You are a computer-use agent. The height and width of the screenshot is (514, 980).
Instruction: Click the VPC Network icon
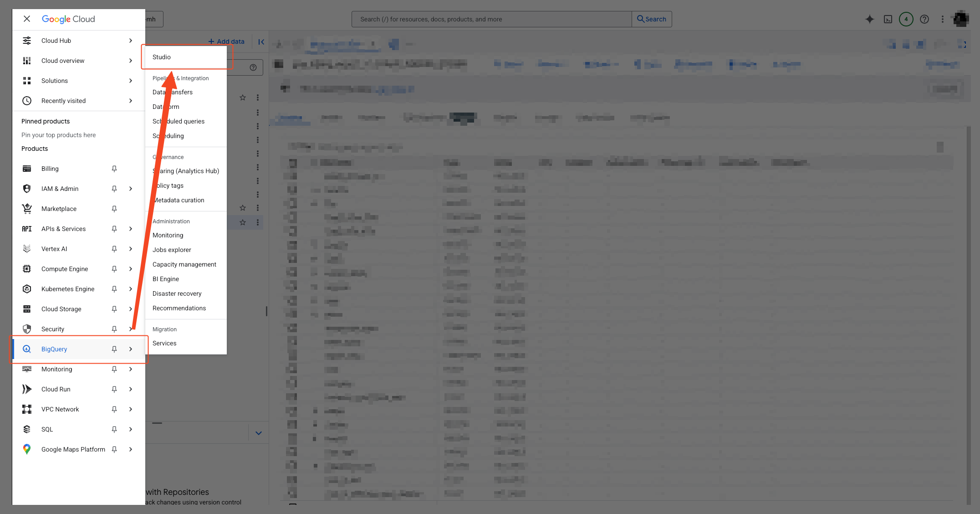pyautogui.click(x=27, y=409)
